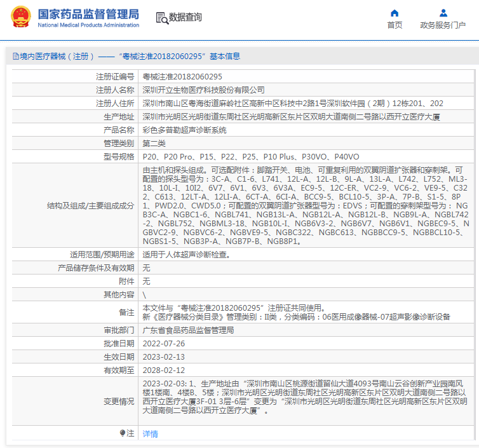Click the 型号规格 row label
The height and width of the screenshot is (448, 479).
coord(119,157)
